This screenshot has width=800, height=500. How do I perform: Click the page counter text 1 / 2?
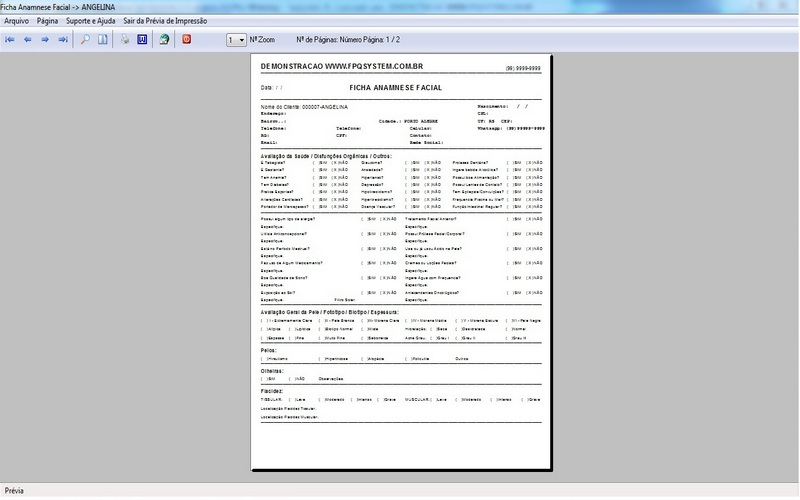pos(393,40)
